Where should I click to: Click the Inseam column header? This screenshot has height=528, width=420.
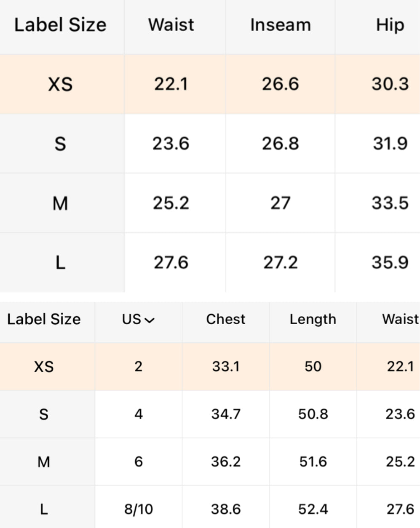[x=280, y=25]
